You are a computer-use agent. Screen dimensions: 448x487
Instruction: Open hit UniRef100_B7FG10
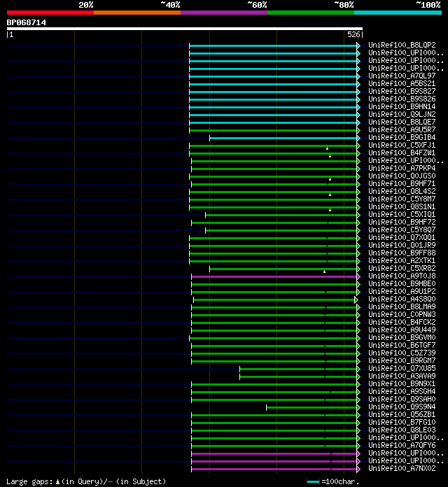click(x=402, y=423)
